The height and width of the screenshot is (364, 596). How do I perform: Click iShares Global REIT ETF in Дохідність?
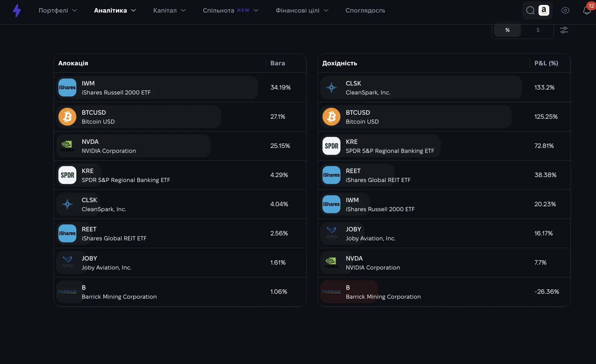tap(378, 180)
